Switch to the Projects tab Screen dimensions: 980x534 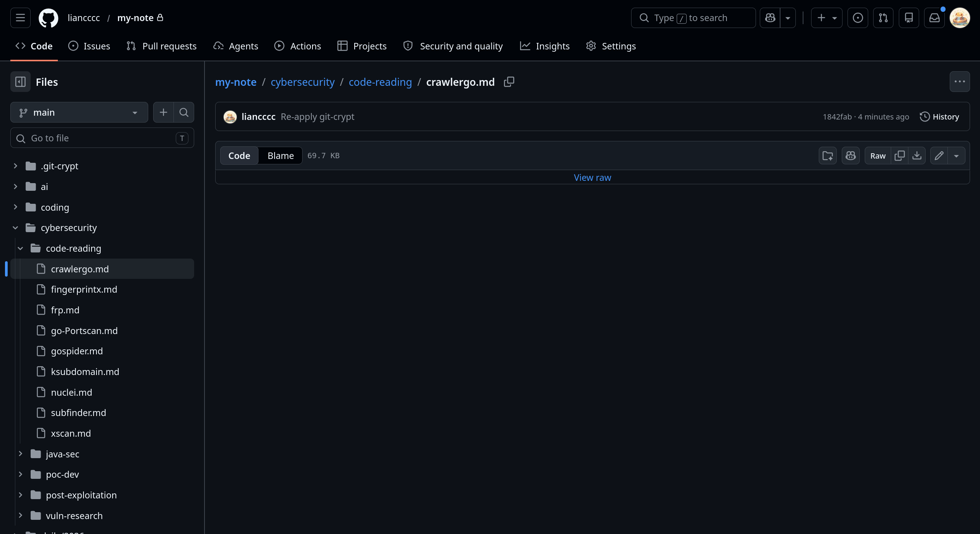tap(362, 46)
